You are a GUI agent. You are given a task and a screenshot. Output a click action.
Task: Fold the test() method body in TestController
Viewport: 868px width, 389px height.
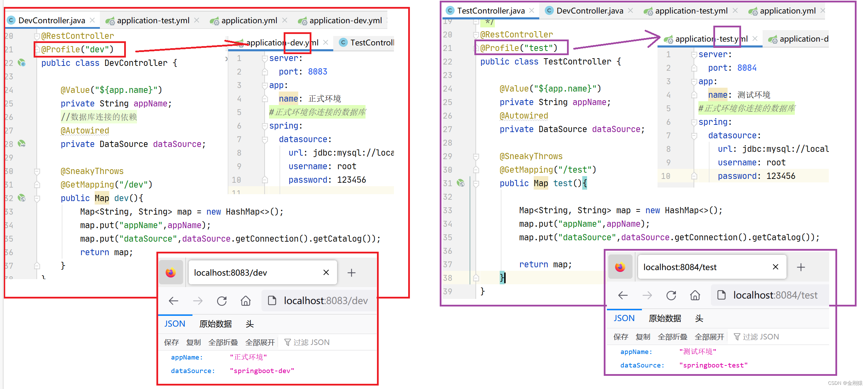point(476,183)
